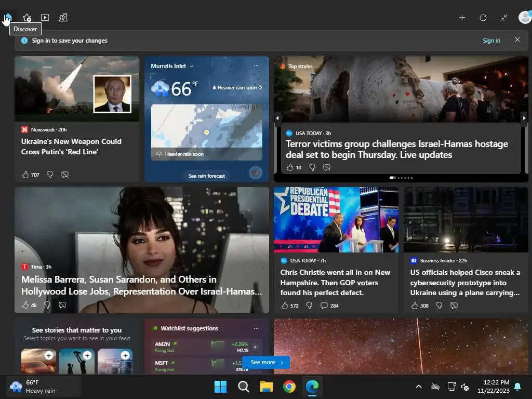Launch File Explorer from the taskbar
Screen dimensions: 532x399
click(x=267, y=387)
